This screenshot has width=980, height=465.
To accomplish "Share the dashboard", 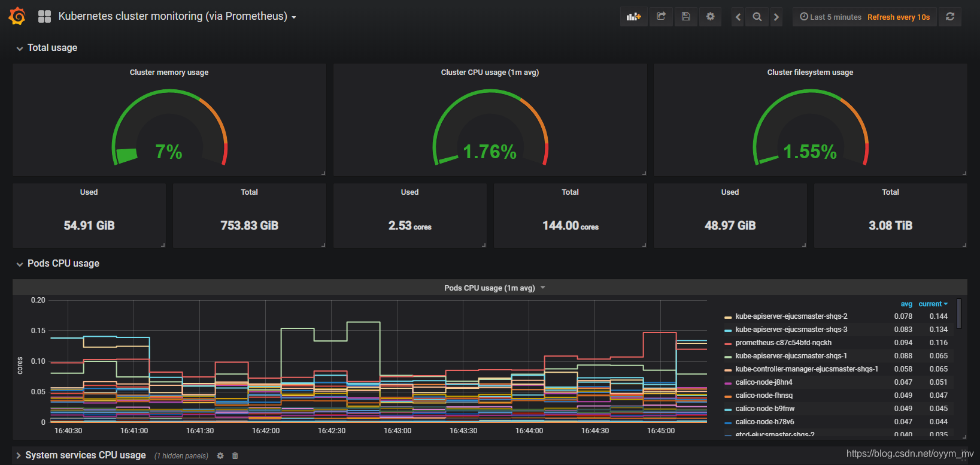I will point(661,17).
